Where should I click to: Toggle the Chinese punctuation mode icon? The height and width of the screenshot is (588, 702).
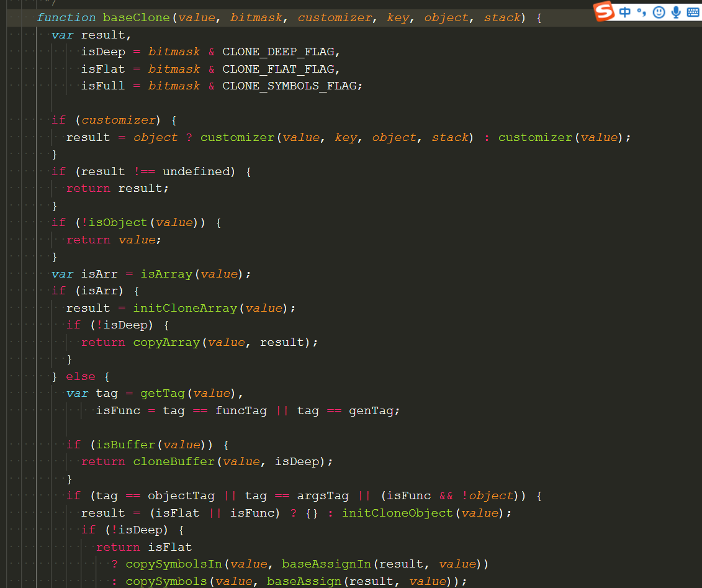click(x=642, y=12)
